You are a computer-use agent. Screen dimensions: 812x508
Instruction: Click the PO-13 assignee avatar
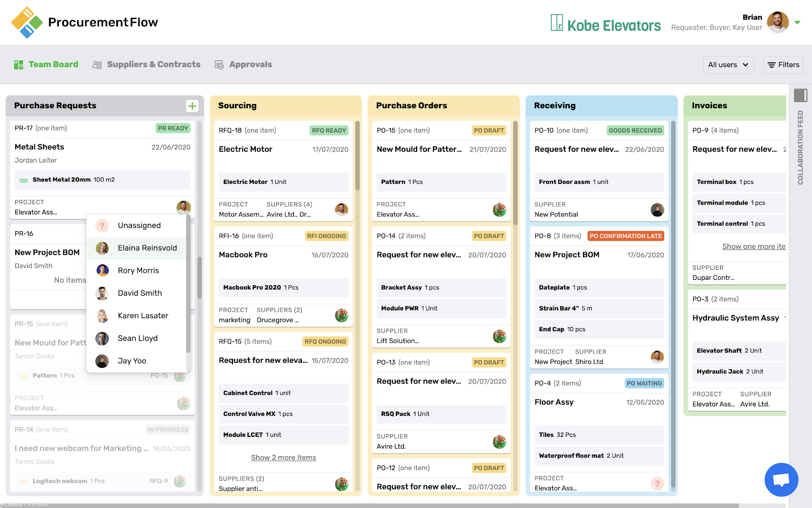point(499,441)
